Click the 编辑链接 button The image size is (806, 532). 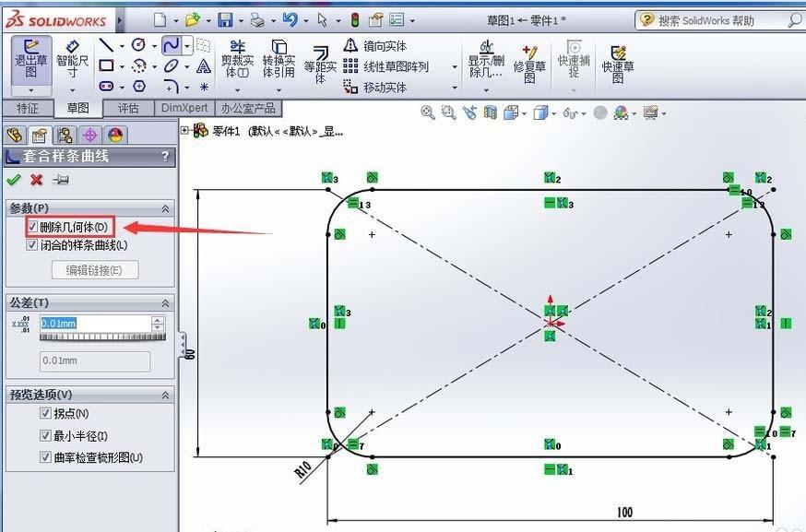(93, 269)
